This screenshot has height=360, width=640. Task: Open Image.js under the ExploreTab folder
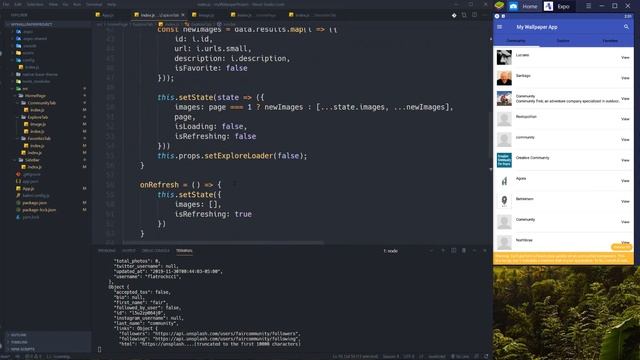tap(38, 124)
